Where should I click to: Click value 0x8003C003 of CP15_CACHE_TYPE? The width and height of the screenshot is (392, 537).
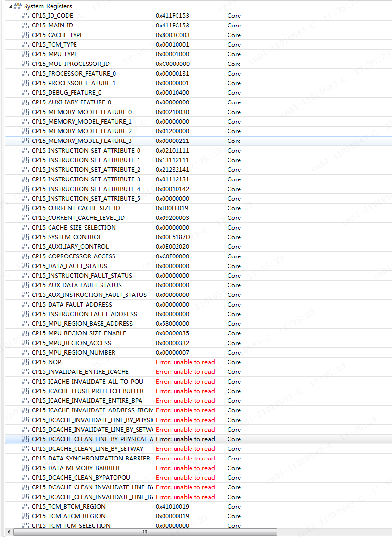(173, 35)
